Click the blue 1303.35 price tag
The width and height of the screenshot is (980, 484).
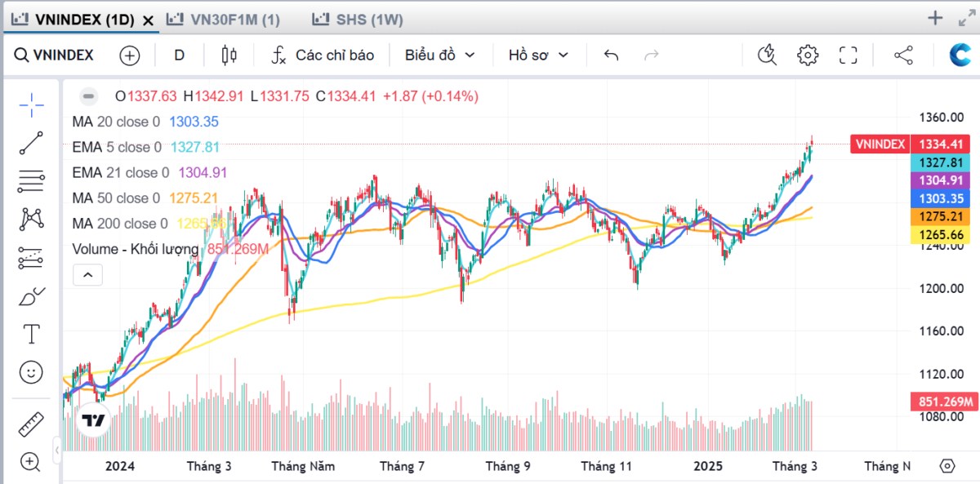click(941, 198)
